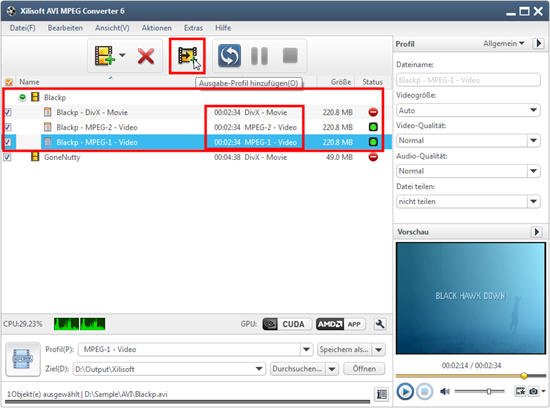Open the Speichern als dropdown arrow
550x408 pixels.
[x=379, y=349]
